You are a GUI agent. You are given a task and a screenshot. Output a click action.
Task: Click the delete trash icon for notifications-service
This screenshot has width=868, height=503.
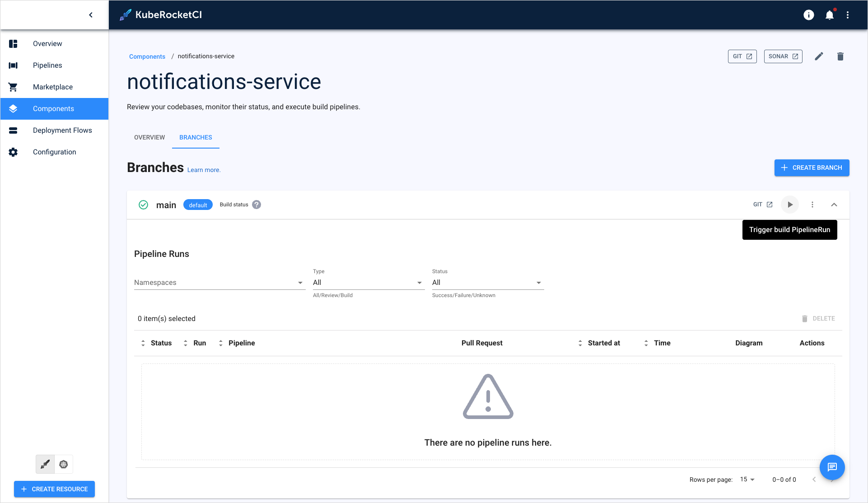point(840,56)
